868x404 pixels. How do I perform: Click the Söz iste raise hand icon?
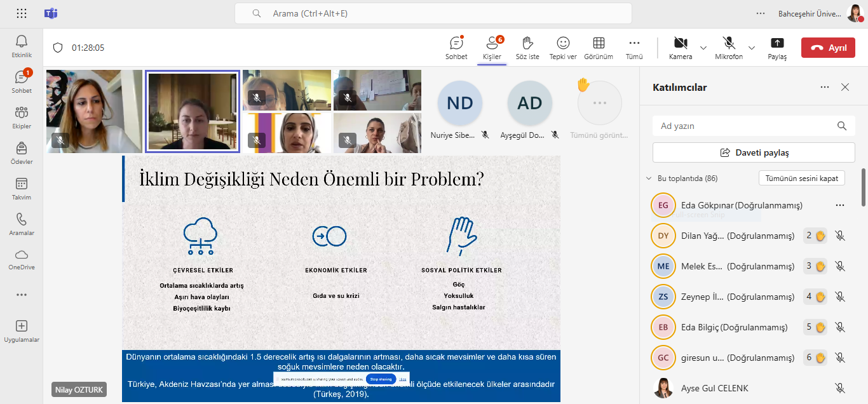point(527,48)
